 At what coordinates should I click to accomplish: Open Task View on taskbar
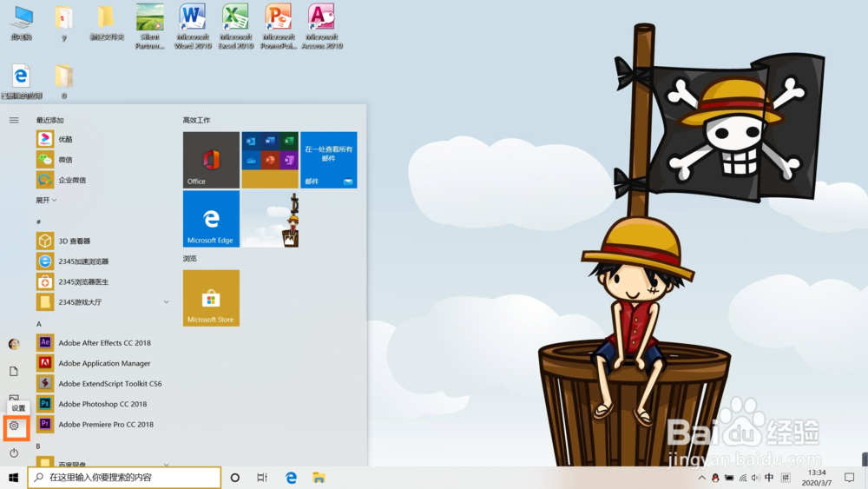(x=262, y=478)
